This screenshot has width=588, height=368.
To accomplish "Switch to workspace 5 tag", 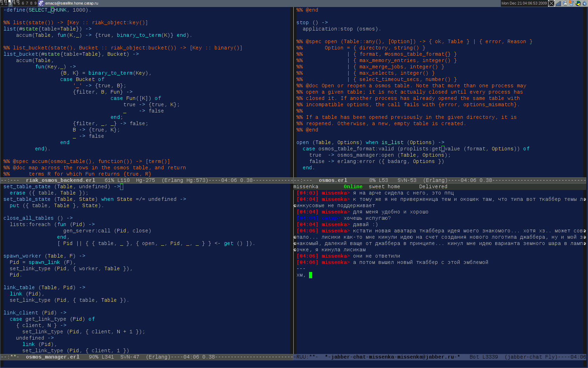I will click(19, 3).
